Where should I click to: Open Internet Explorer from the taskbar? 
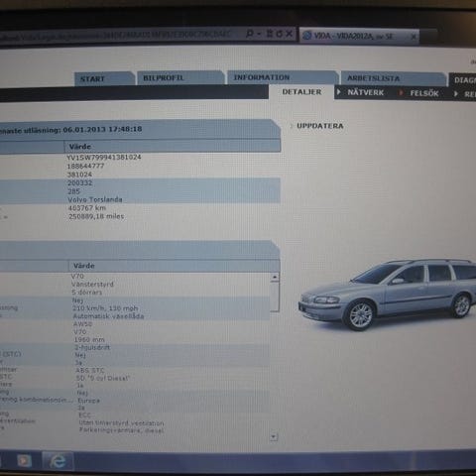[x=58, y=460]
